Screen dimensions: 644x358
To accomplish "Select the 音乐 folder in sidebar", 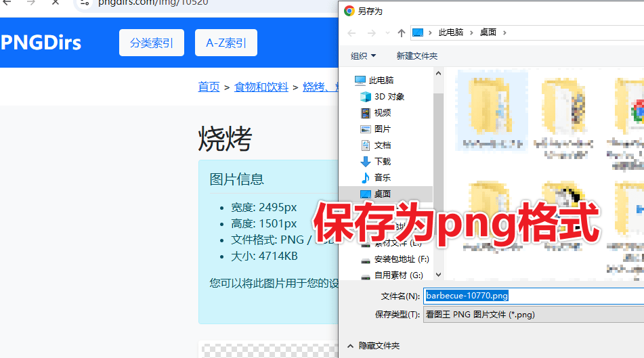I will click(x=375, y=177).
